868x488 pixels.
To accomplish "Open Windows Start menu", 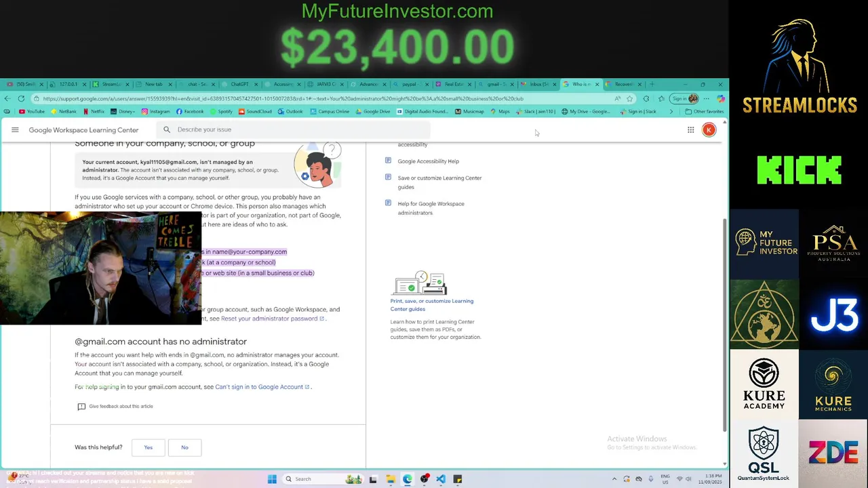I will (x=272, y=479).
